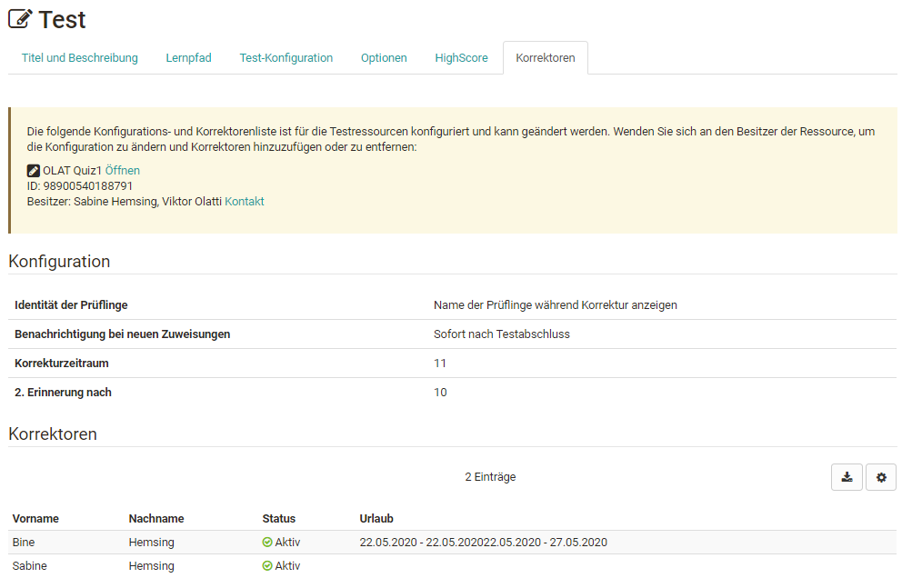
Task: Contact the owners via the Kontakt link
Action: click(x=244, y=202)
